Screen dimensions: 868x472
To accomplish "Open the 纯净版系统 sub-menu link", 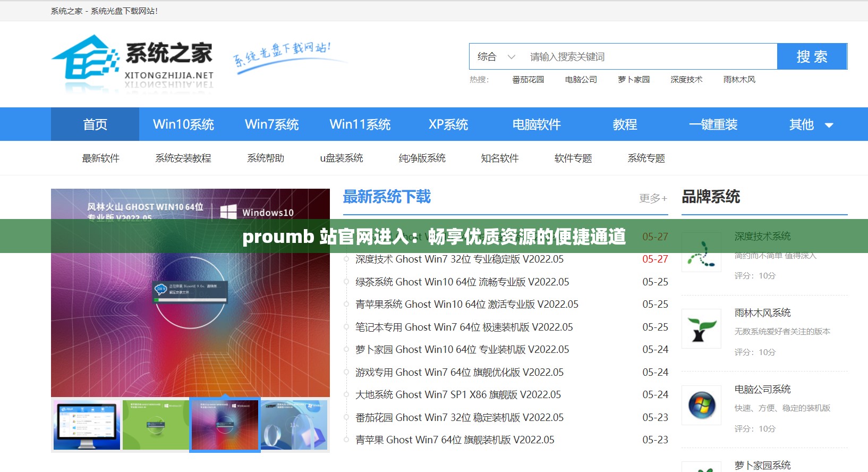I will coord(422,158).
